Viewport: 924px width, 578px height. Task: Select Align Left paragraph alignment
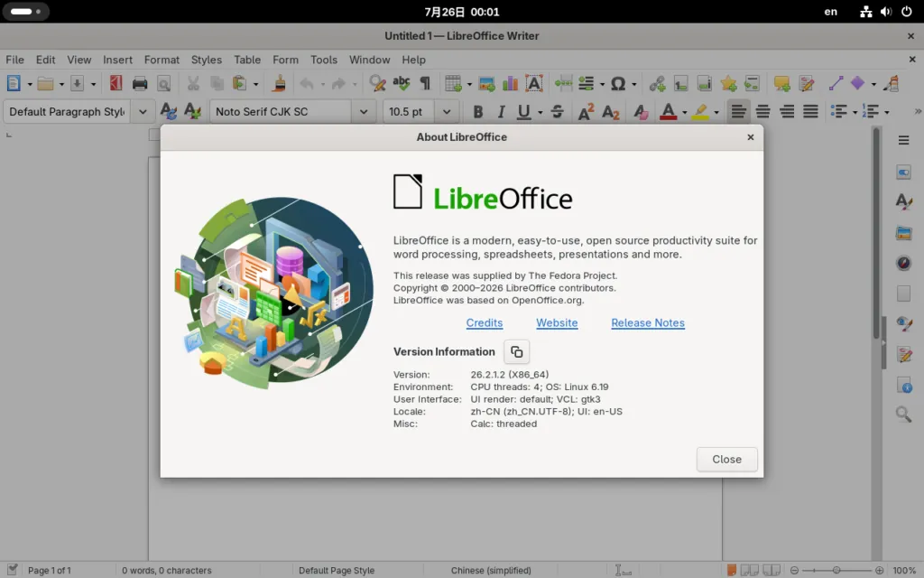[738, 111]
